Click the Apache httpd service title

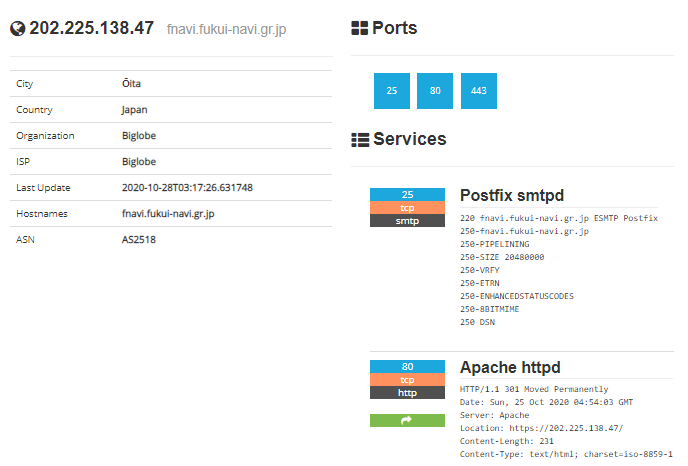(x=510, y=367)
